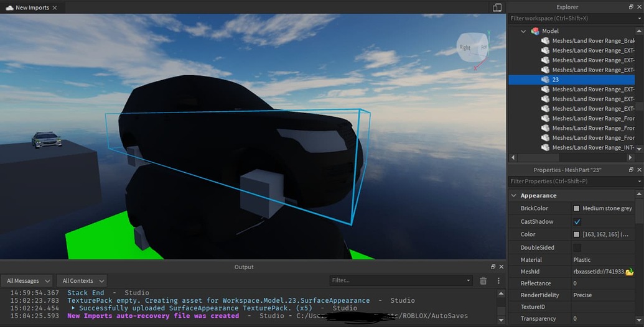Collapse the Model tree node

(x=523, y=31)
